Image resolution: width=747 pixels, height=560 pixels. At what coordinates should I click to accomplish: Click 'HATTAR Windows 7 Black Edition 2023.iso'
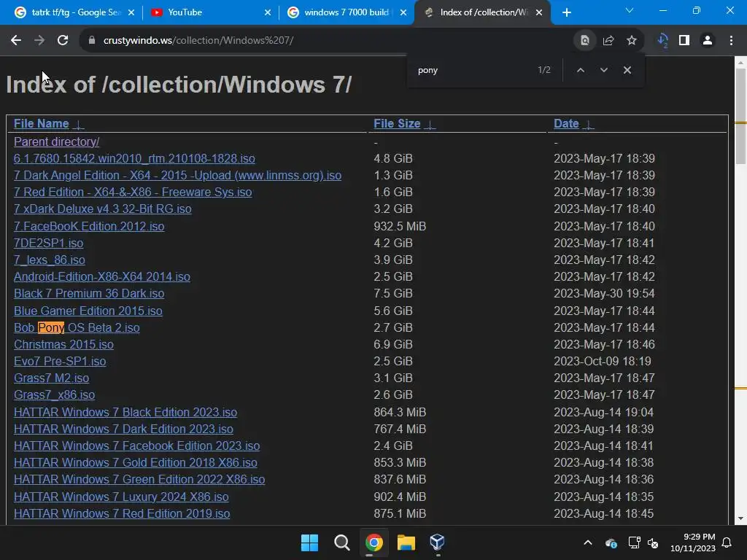point(125,413)
